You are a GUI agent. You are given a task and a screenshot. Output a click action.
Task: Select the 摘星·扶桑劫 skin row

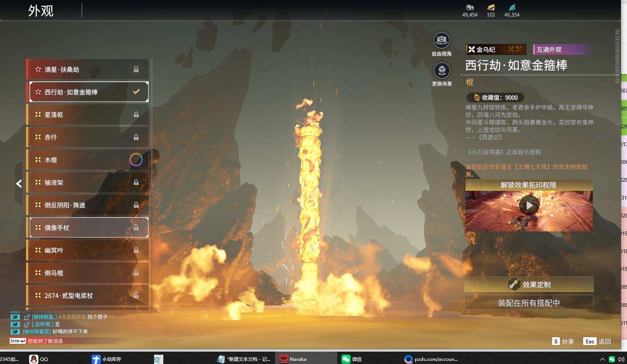87,69
